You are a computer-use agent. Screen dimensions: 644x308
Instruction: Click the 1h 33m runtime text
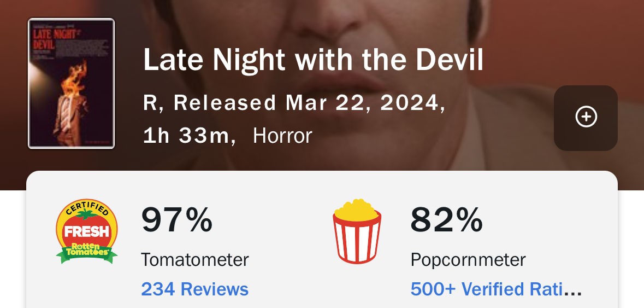click(186, 136)
